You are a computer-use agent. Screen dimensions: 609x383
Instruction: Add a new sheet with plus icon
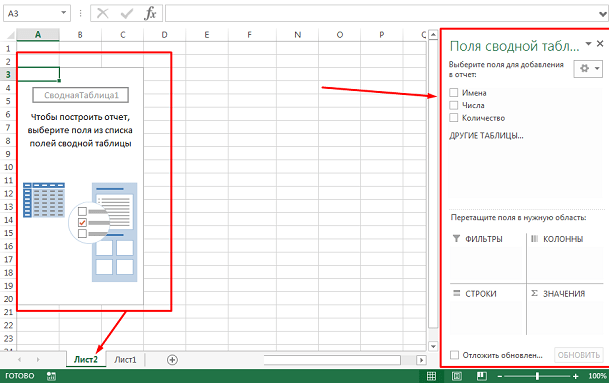(172, 360)
